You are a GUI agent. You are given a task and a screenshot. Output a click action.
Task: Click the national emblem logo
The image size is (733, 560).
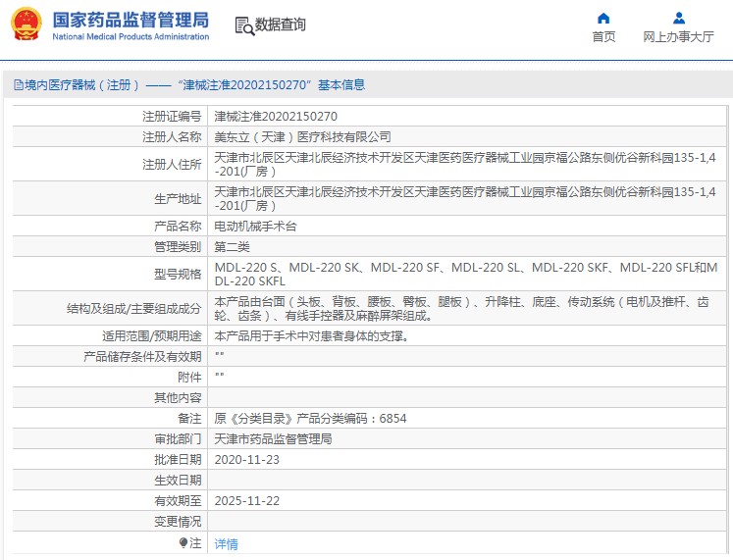point(26,24)
